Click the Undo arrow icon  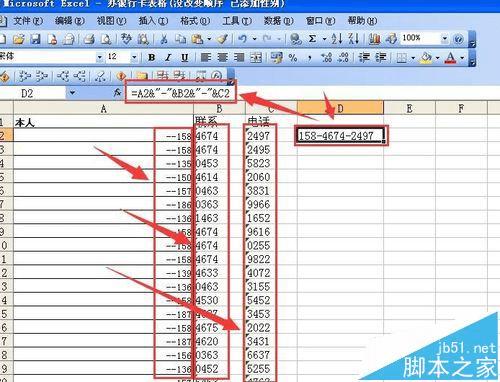pos(242,39)
